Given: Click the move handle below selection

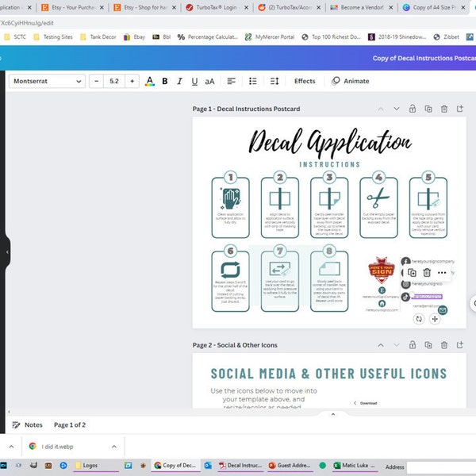Looking at the screenshot, I should pyautogui.click(x=435, y=319).
